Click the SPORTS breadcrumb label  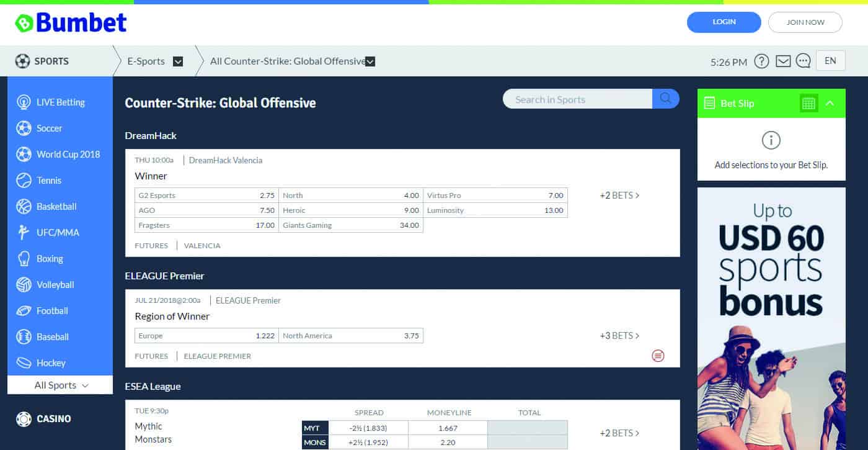[x=51, y=61]
